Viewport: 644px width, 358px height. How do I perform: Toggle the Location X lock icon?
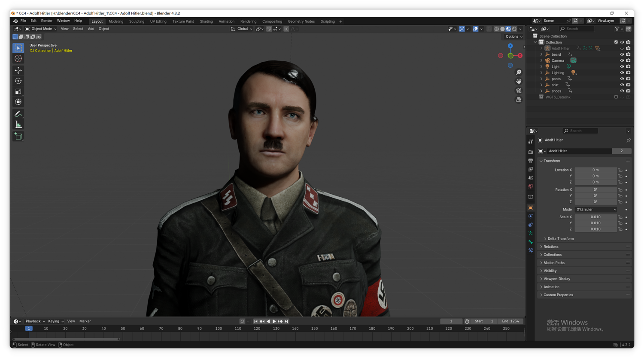(620, 170)
